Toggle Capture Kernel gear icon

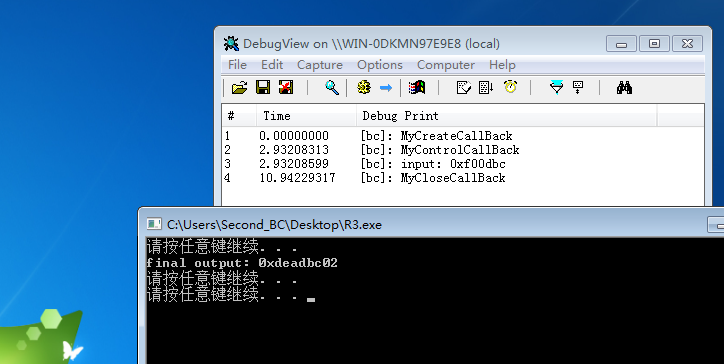tap(364, 87)
